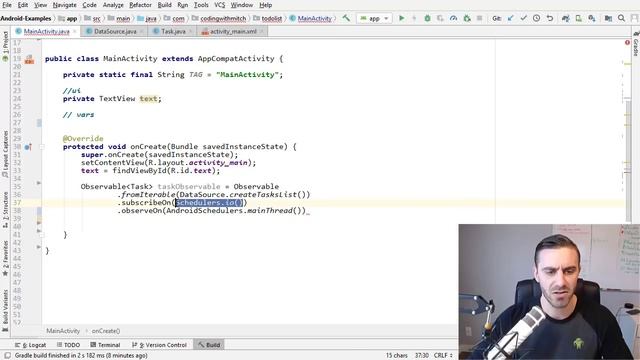Update project via Git blue arrow
Viewport: 640px width, 360px height.
(511, 18)
